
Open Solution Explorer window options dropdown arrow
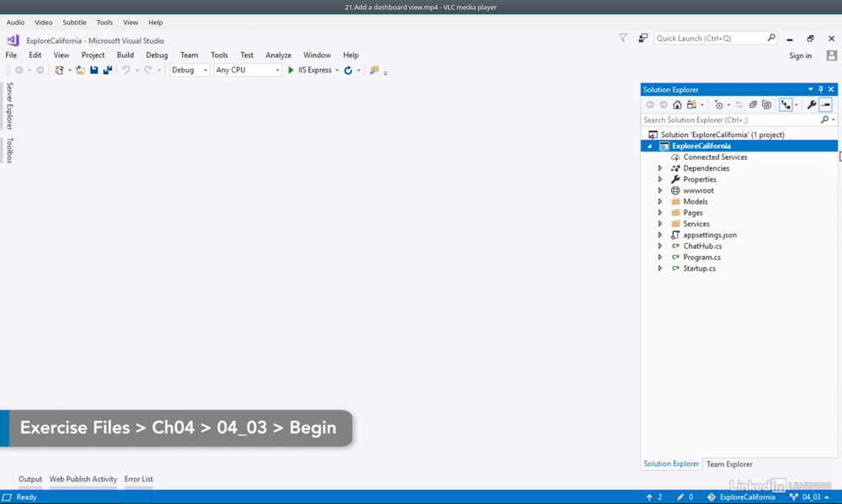click(x=810, y=89)
